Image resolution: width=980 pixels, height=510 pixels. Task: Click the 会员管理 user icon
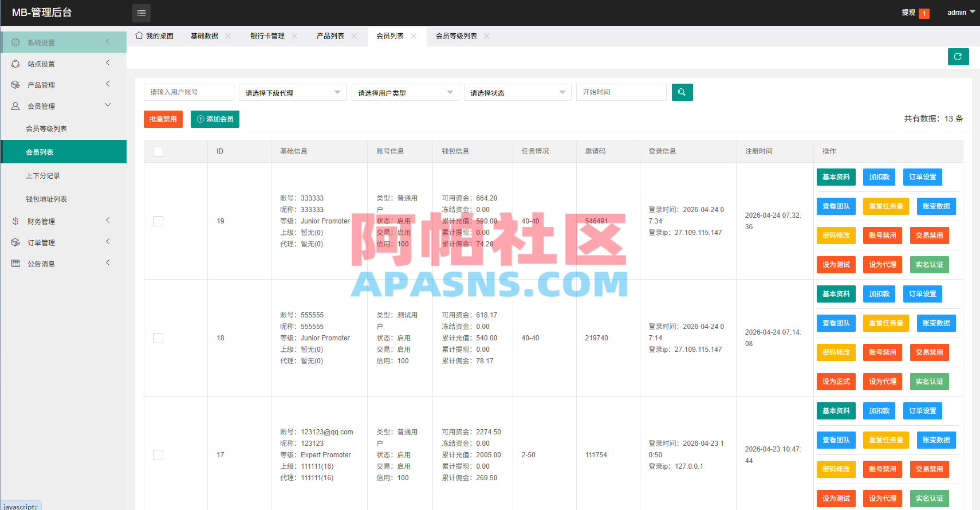[x=15, y=106]
